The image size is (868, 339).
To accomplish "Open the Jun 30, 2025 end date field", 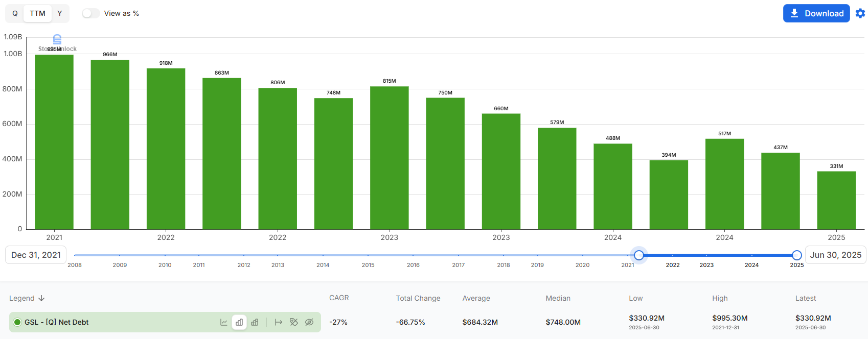I will coord(836,255).
